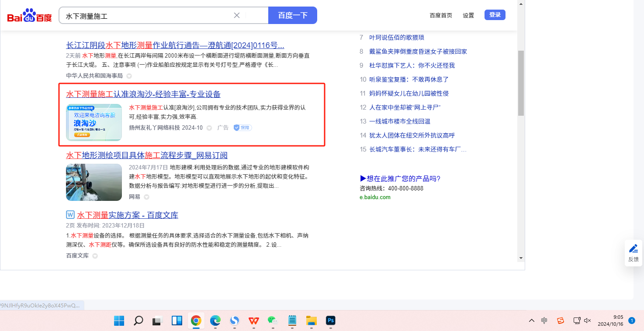Click the Sogou input method tray icon
The width and height of the screenshot is (644, 331).
point(561,321)
